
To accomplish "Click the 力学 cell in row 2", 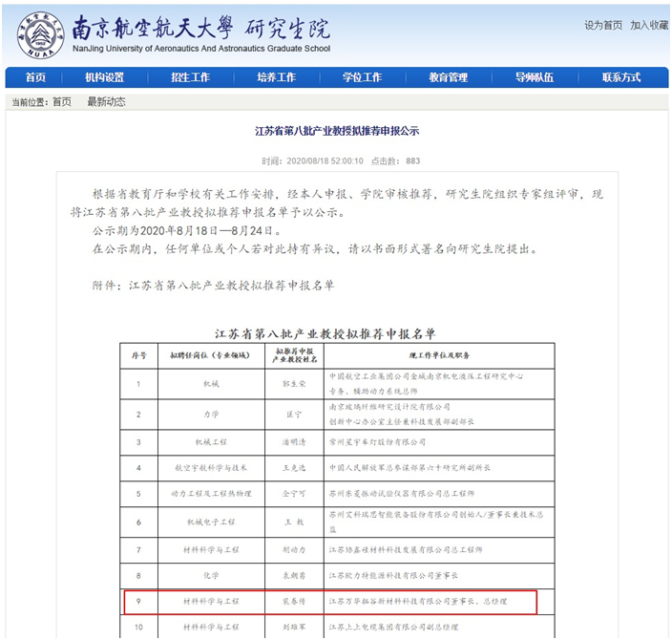I will [x=211, y=415].
